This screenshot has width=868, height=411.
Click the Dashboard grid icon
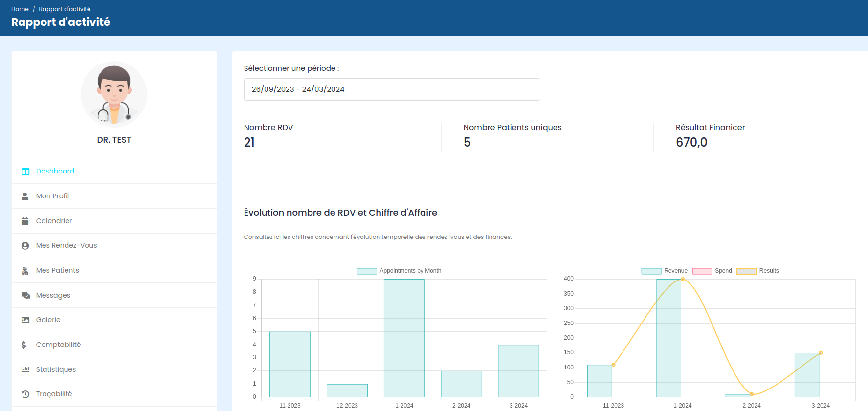[x=25, y=172]
